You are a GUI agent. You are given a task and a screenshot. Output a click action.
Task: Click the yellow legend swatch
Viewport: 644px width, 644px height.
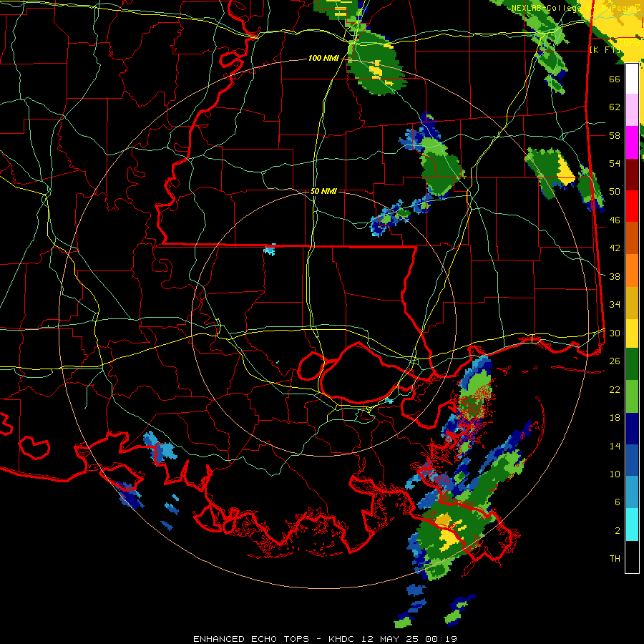point(632,333)
